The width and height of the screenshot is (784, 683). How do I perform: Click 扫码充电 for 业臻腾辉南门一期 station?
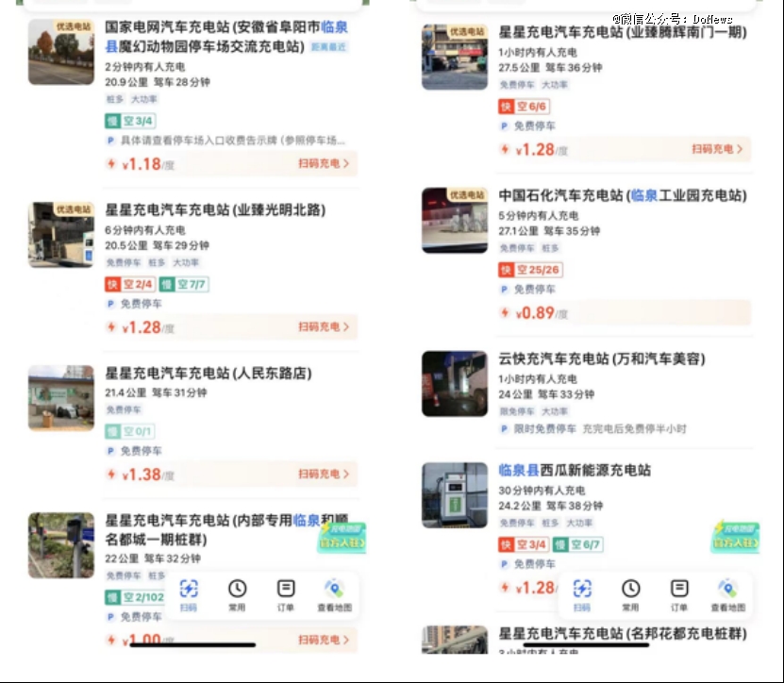click(717, 149)
